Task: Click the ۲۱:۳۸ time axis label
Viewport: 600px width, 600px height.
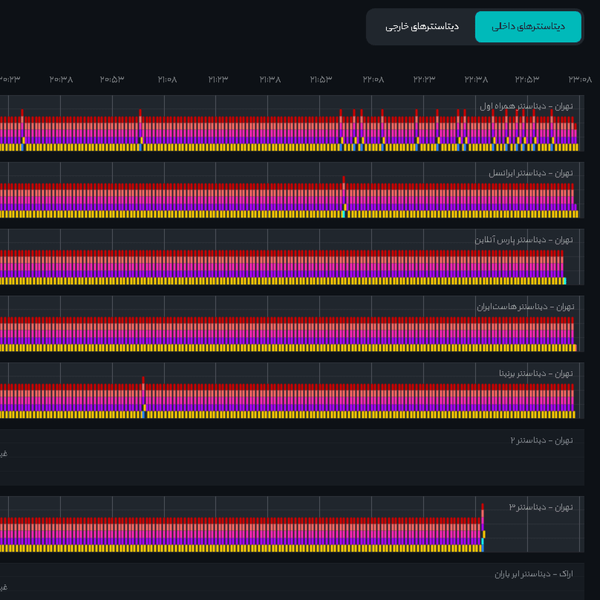Action: tap(270, 80)
